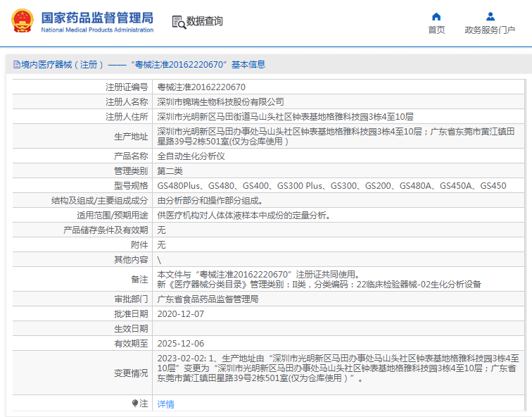Open 政务服务门户 via the person icon
The image size is (532, 417).
[x=490, y=17]
